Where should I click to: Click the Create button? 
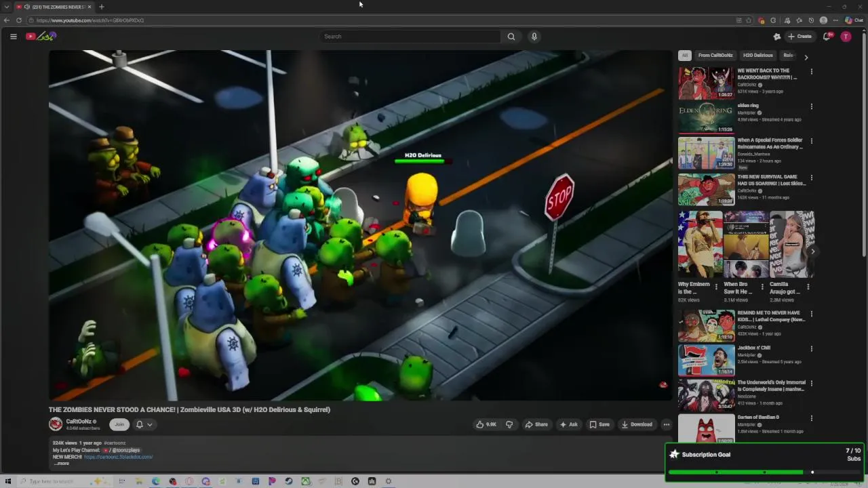800,37
